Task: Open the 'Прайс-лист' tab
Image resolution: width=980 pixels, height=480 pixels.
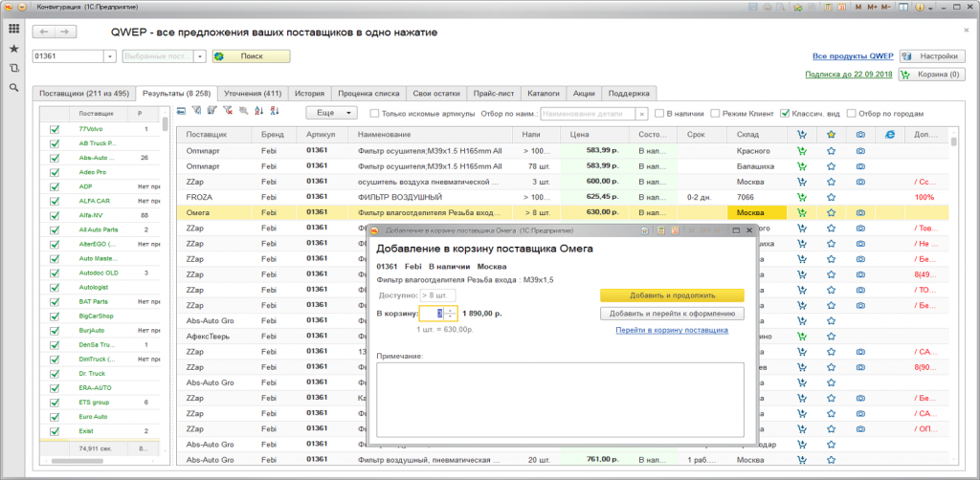Action: coord(494,94)
